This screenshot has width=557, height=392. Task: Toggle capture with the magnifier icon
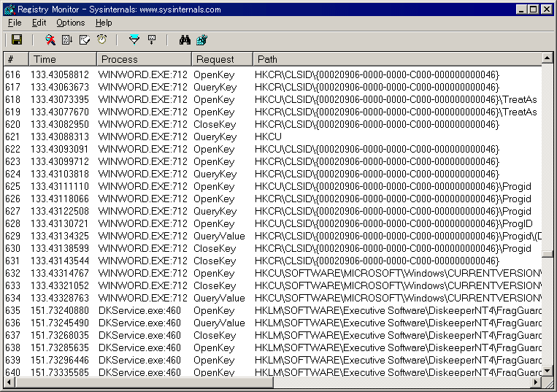click(50, 39)
